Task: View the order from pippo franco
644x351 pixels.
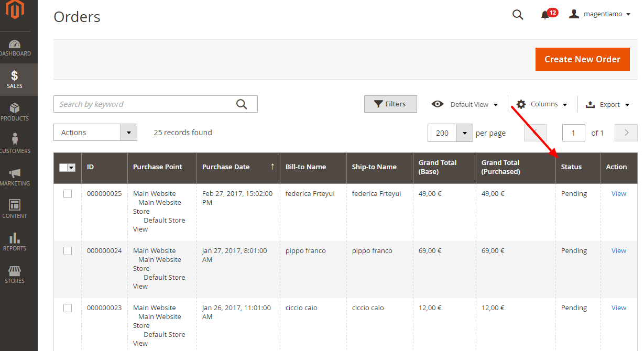Action: [619, 250]
